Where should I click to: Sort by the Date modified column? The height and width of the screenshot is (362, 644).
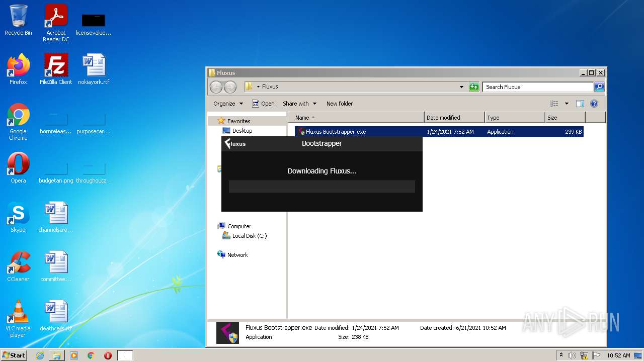click(454, 118)
